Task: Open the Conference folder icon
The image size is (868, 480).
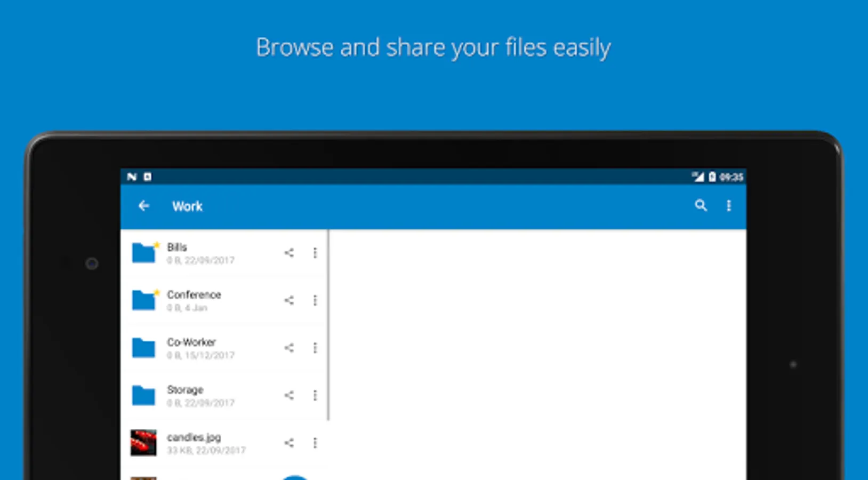Action: pyautogui.click(x=143, y=300)
